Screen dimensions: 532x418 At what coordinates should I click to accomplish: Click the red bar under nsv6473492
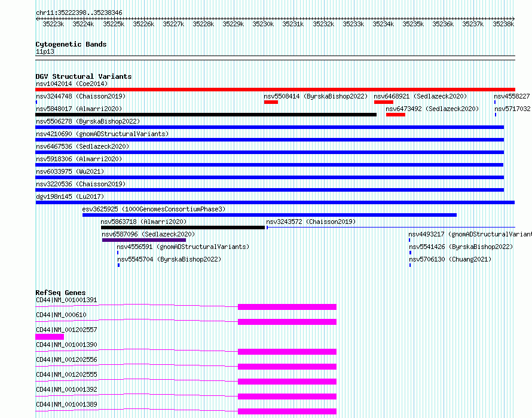(x=396, y=115)
